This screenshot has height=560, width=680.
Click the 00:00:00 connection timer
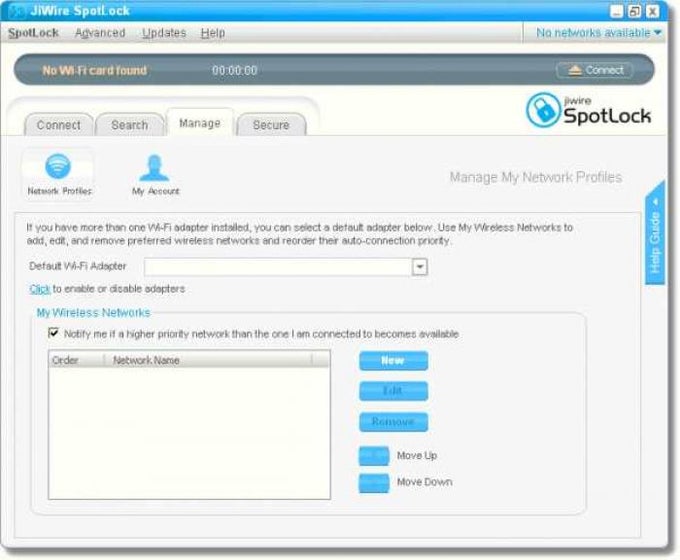235,70
